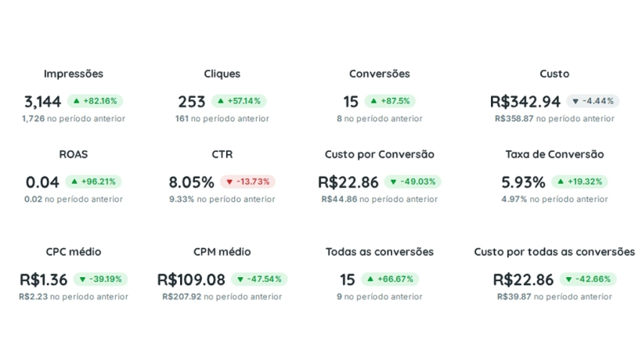642x364 pixels.
Task: Click the 8.05% CTR value
Action: [191, 182]
